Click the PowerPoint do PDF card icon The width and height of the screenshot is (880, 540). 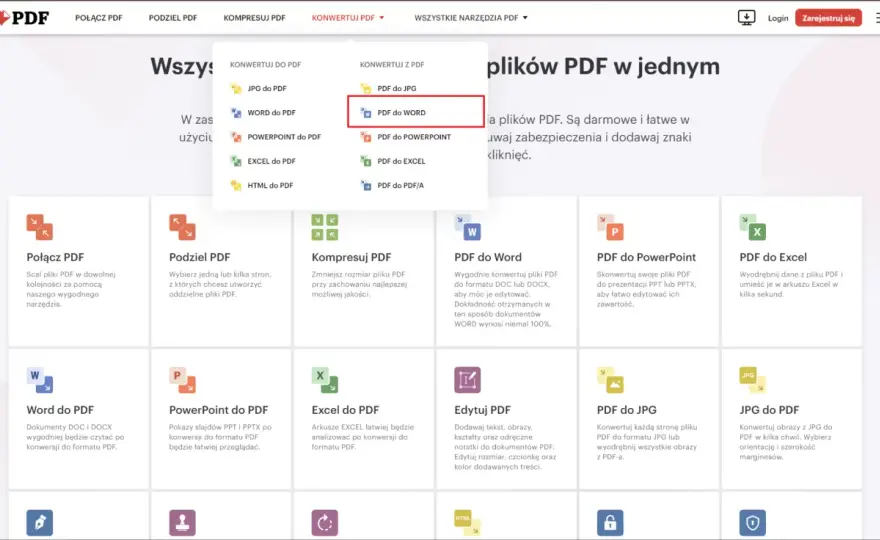pyautogui.click(x=182, y=380)
